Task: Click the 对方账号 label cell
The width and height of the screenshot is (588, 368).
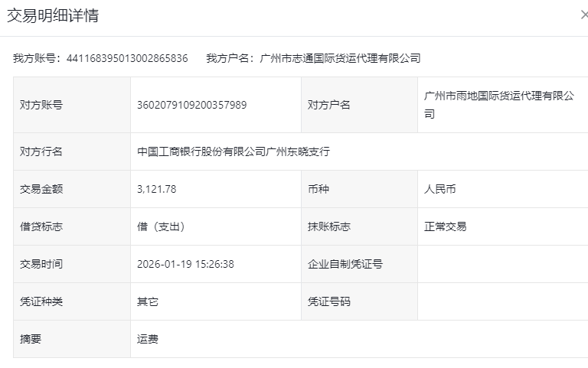Action: click(41, 105)
